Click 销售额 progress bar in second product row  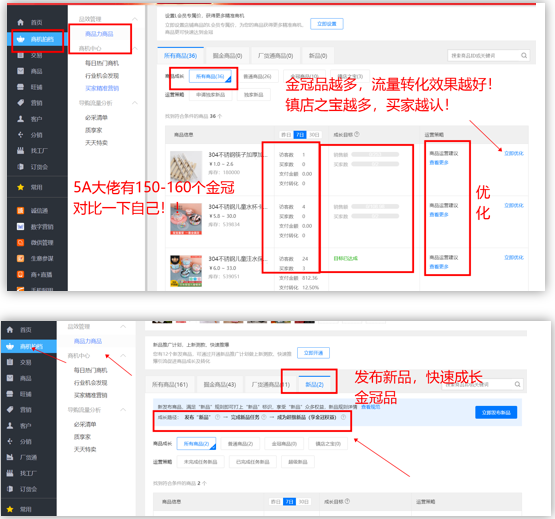375,206
